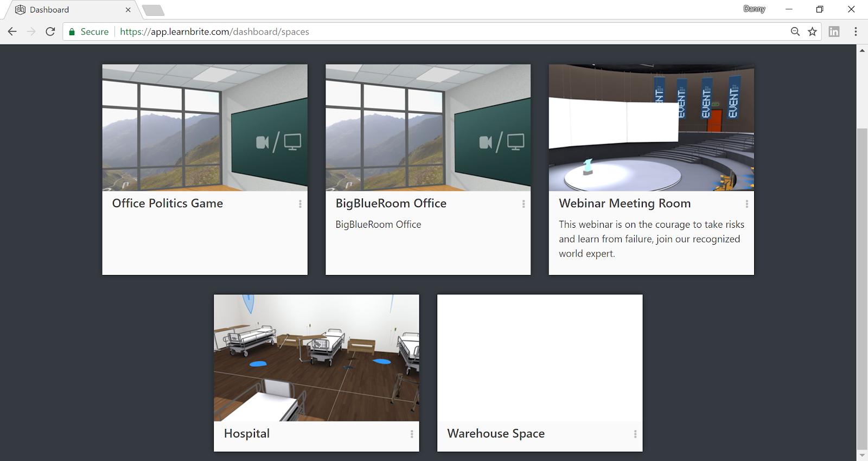Viewport: 868px width, 461px height.
Task: Open options menu for Warehouse Space card
Action: point(635,434)
